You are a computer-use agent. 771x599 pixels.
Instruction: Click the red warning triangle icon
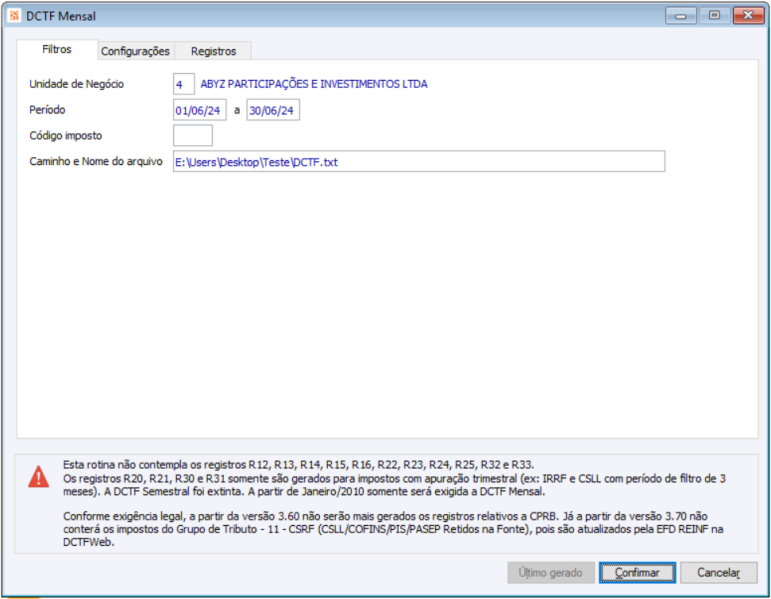pyautogui.click(x=38, y=477)
